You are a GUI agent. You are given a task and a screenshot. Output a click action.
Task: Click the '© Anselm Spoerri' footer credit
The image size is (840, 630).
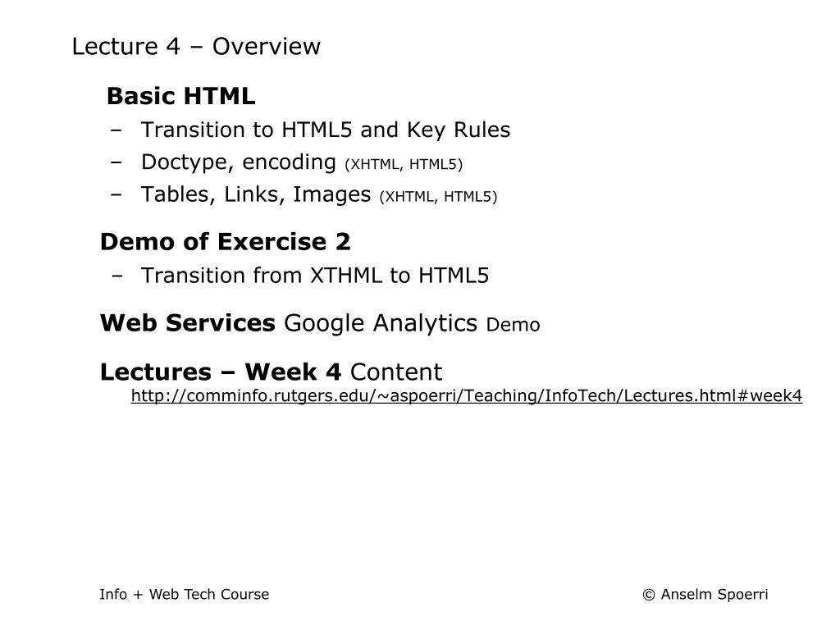click(705, 595)
